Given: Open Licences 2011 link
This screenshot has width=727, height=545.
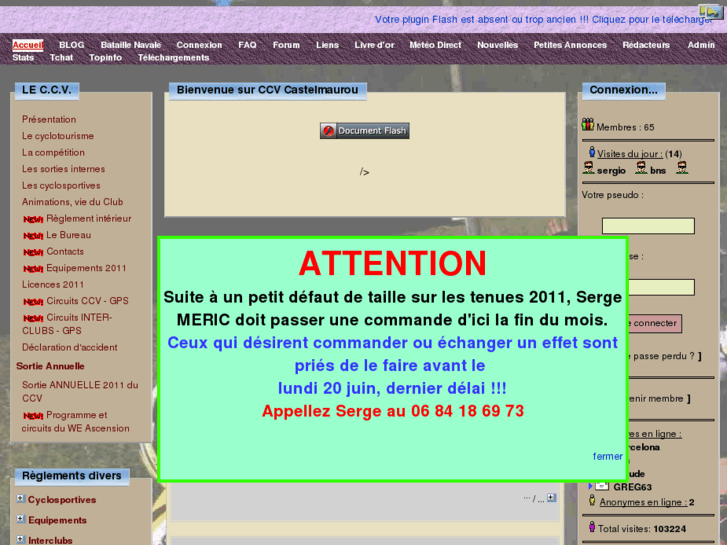Looking at the screenshot, I should coord(53,284).
